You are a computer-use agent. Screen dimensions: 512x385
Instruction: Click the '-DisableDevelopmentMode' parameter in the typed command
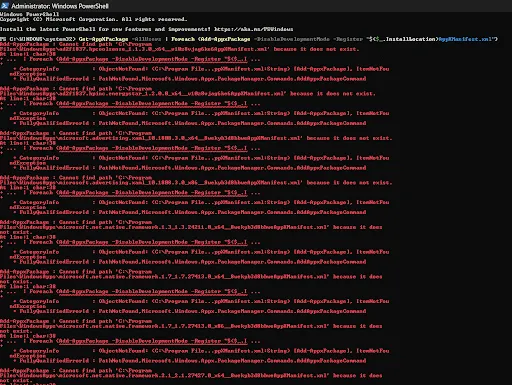pos(291,39)
